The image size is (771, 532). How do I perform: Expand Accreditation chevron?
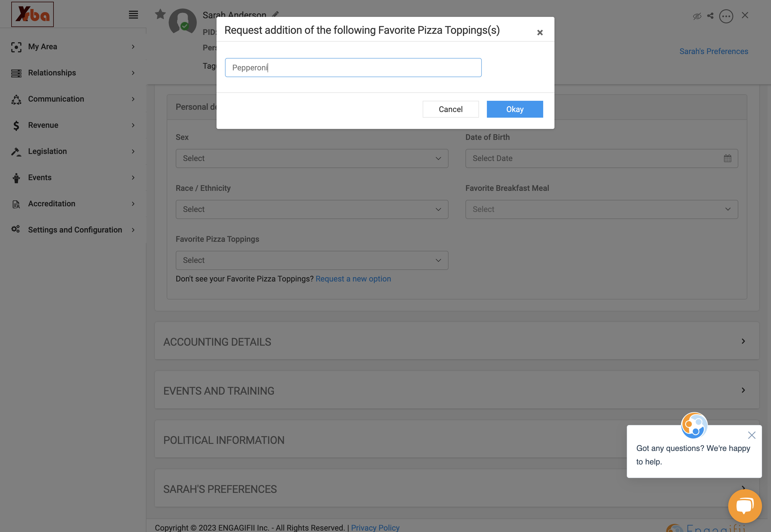point(133,204)
